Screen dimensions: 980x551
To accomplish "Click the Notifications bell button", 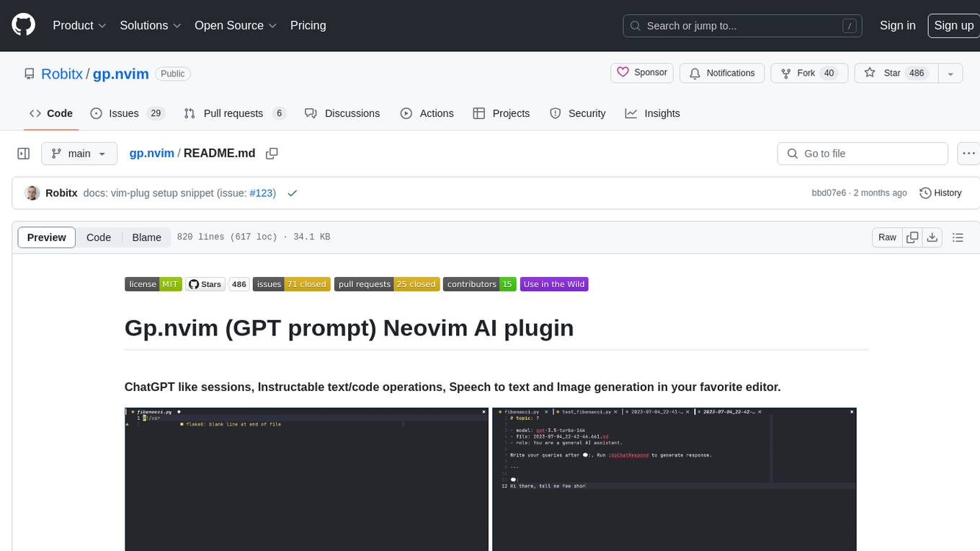I will 722,73.
